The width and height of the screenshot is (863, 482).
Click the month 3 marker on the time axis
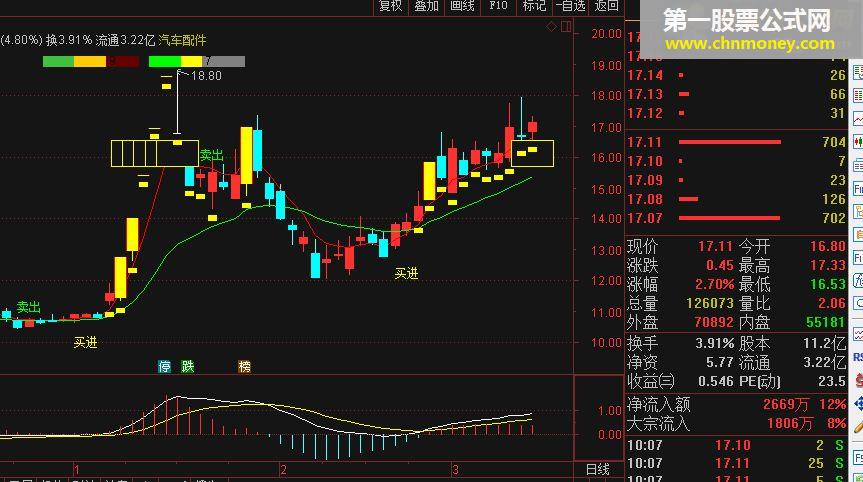(455, 470)
